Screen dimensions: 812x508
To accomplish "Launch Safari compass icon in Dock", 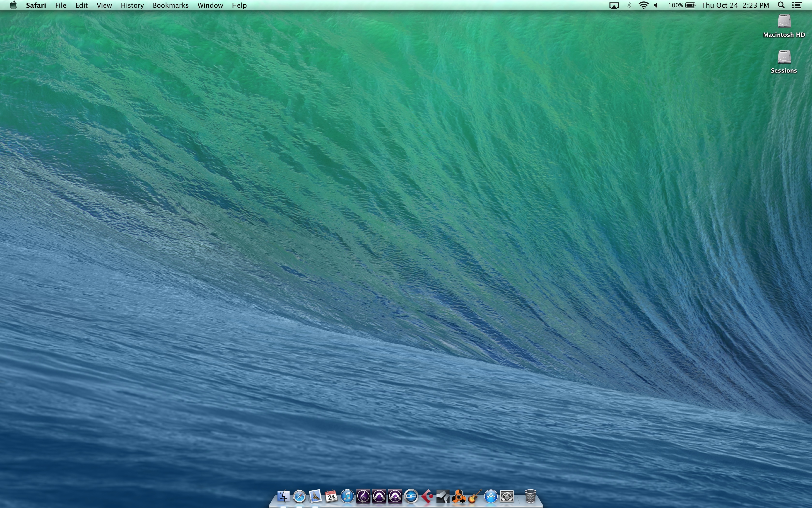I will point(299,496).
